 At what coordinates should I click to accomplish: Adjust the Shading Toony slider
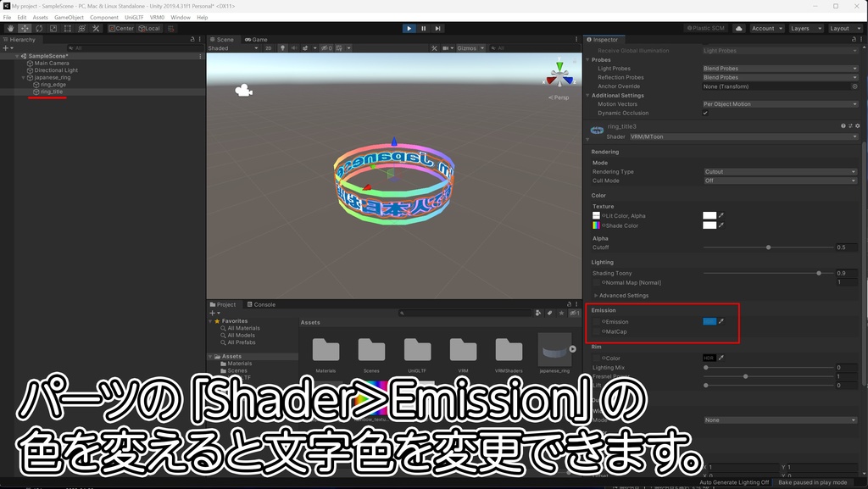pyautogui.click(x=768, y=273)
